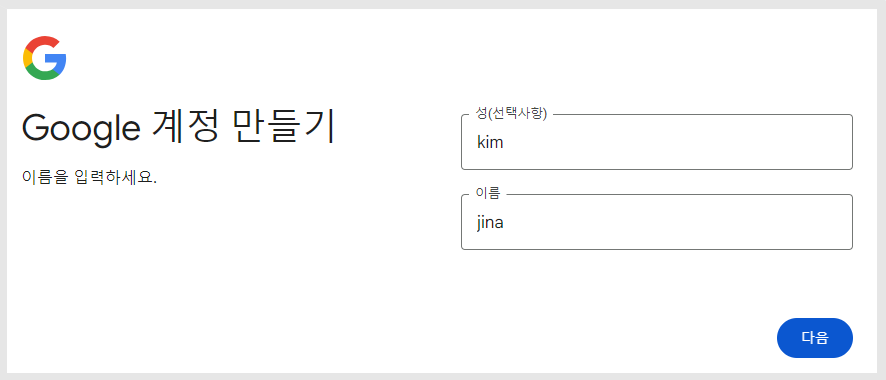The width and height of the screenshot is (886, 380).
Task: Click blank white area below the instruction text
Action: [170, 271]
